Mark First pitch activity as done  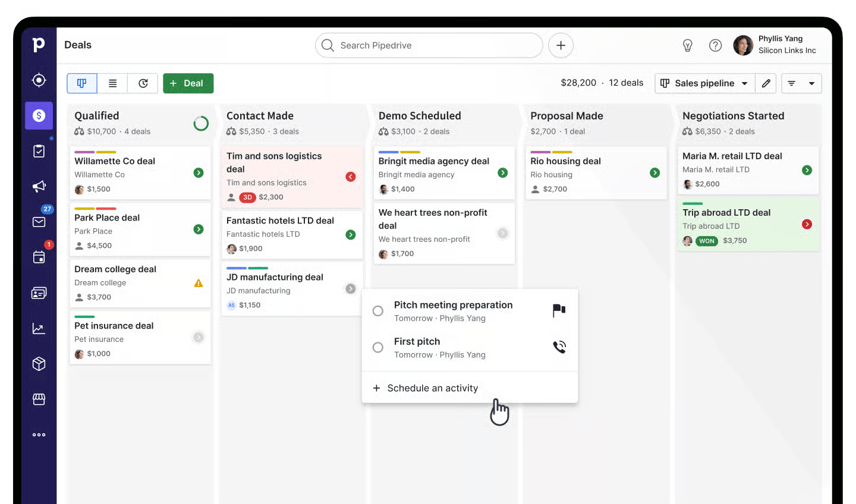pyautogui.click(x=377, y=347)
